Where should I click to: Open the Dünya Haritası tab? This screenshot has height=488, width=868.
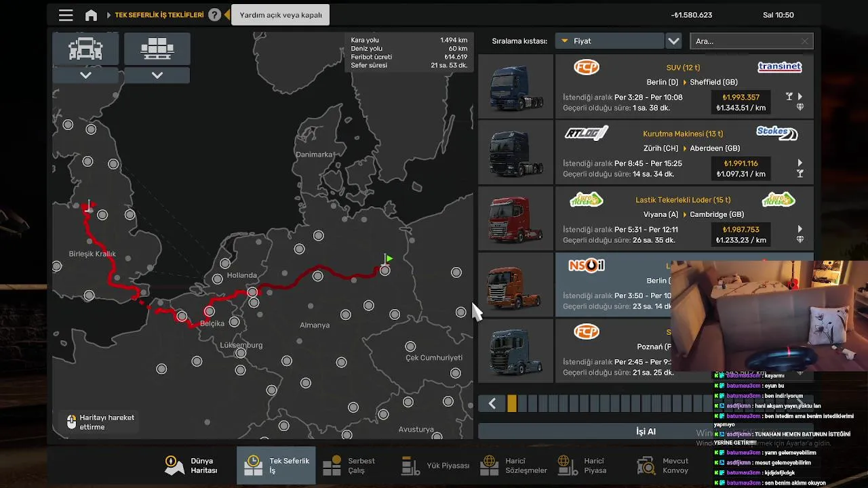click(193, 466)
